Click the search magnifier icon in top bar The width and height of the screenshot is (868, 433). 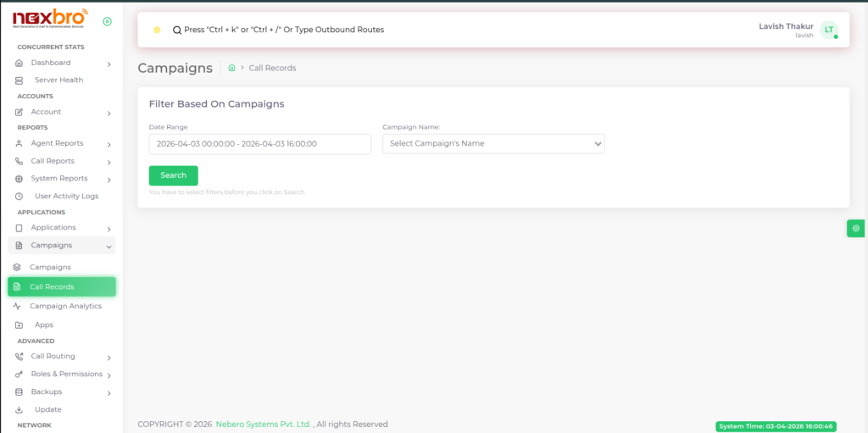click(x=176, y=30)
